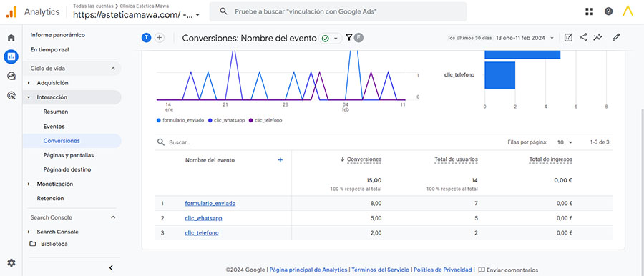The width and height of the screenshot is (644, 276).
Task: Open Informe panorámico
Action: pos(57,35)
